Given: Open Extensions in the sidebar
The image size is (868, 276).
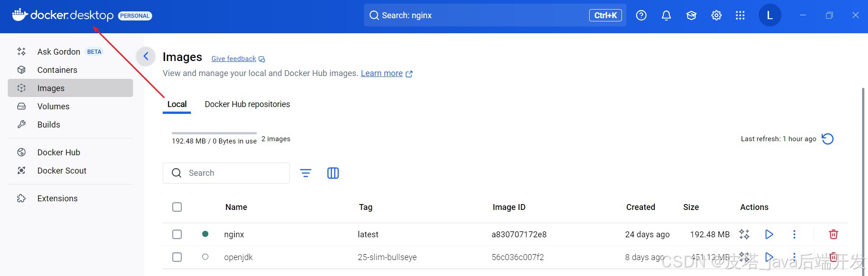Looking at the screenshot, I should tap(70, 198).
